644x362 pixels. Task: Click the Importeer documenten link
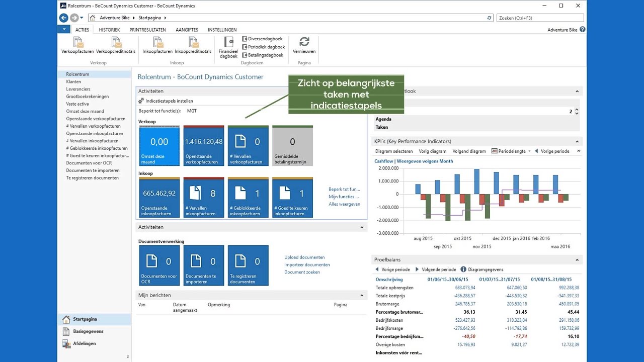point(307,265)
